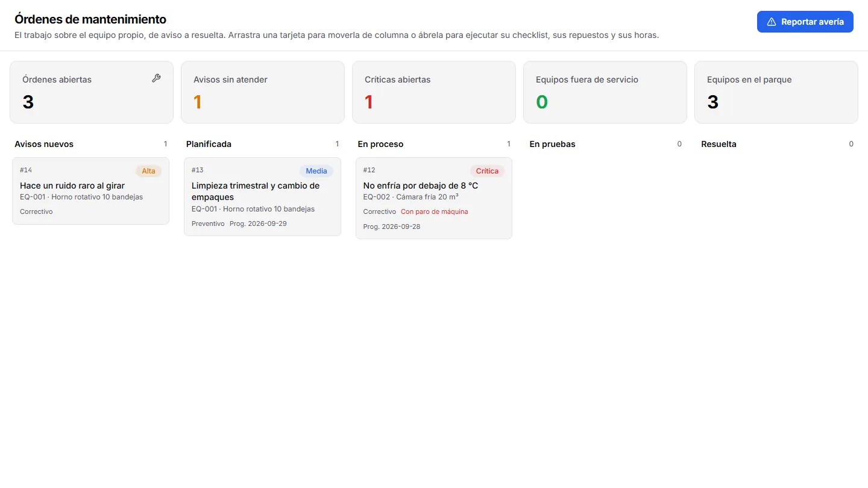The width and height of the screenshot is (868, 488).
Task: Select the 'Equipos en el parque' tile
Action: pos(776,92)
